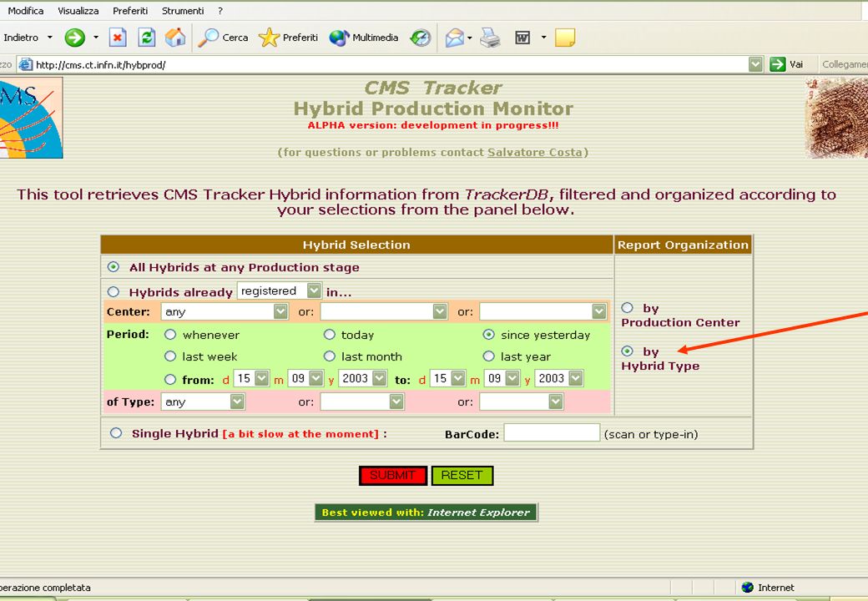The width and height of the screenshot is (868, 601).
Task: Open the third Center dropdown
Action: (543, 311)
